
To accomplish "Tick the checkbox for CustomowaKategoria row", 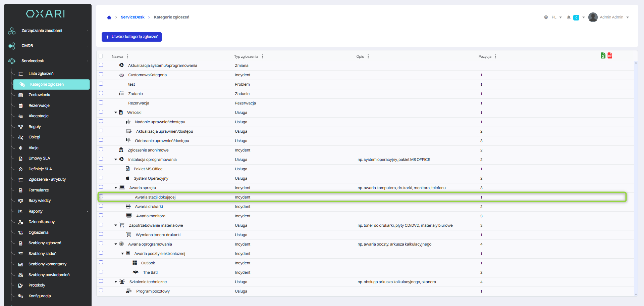I will point(101,75).
